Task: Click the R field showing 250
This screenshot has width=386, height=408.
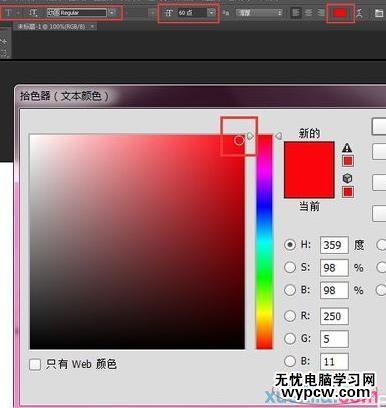Action: click(x=334, y=316)
